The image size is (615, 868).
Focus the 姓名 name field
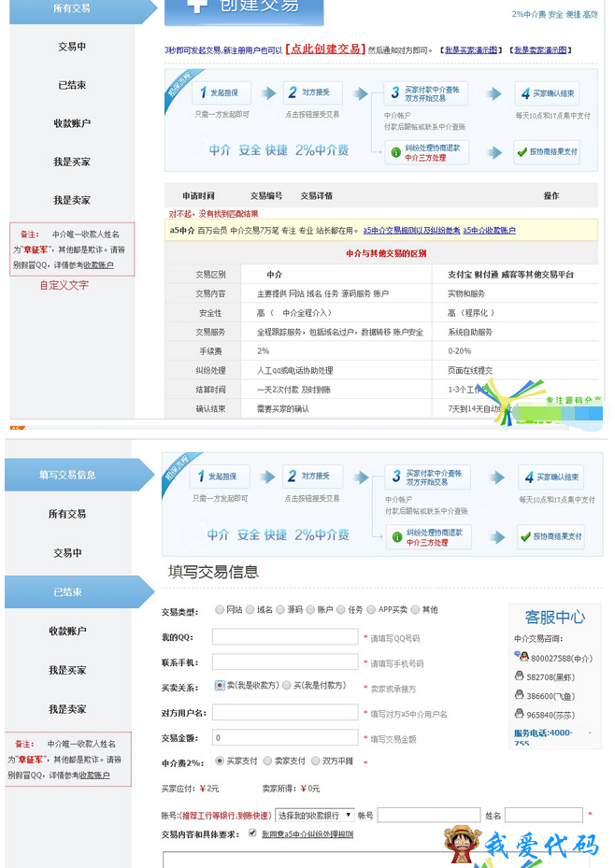click(x=544, y=815)
